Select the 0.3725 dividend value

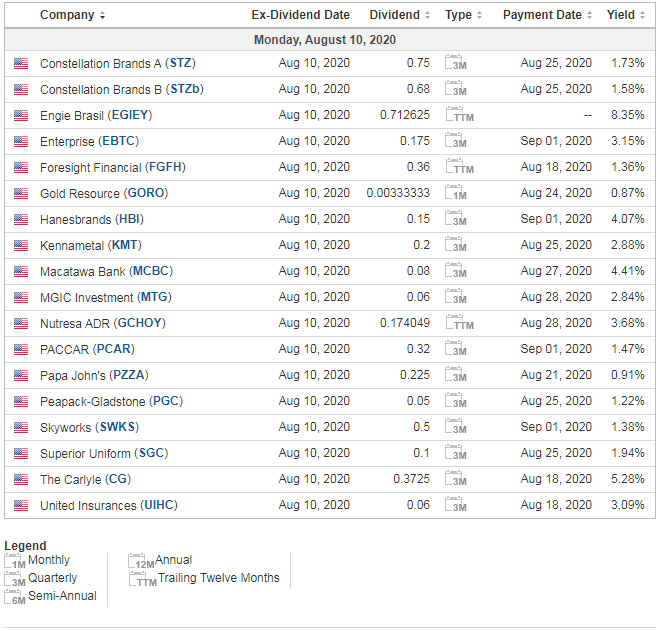tap(411, 479)
